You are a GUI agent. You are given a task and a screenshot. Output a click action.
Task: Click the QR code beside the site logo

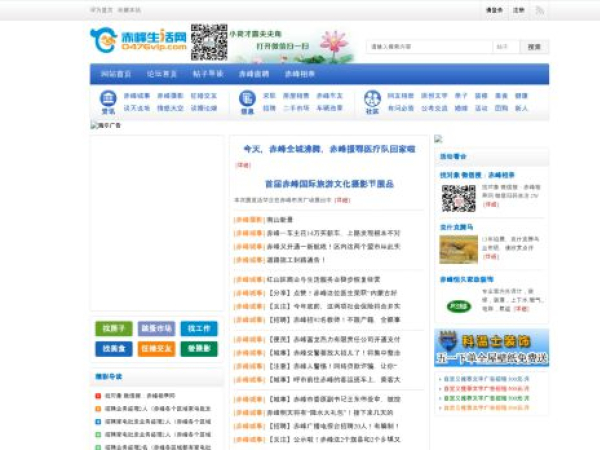pyautogui.click(x=209, y=42)
